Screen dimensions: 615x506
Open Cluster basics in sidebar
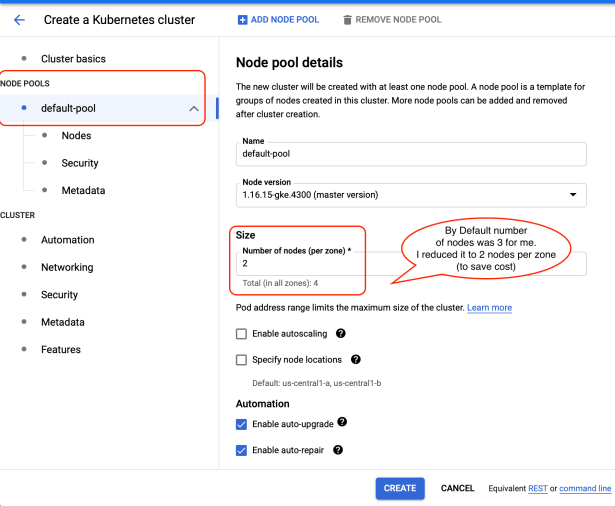tap(73, 59)
